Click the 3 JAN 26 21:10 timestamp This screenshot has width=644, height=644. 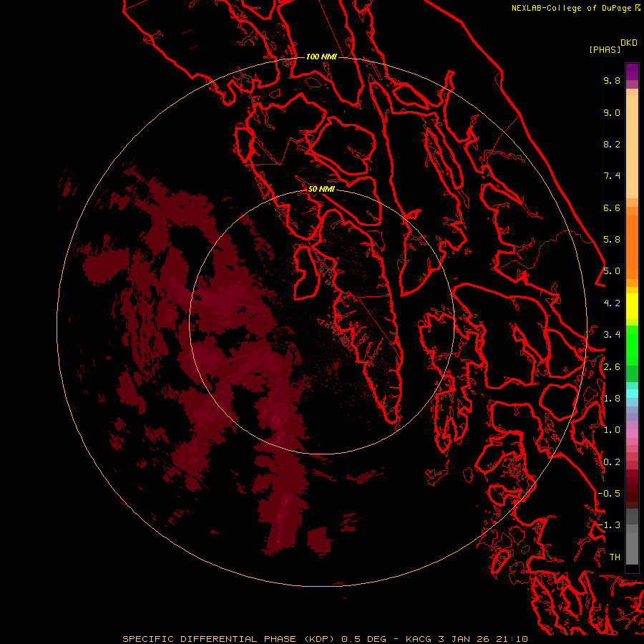click(483, 639)
